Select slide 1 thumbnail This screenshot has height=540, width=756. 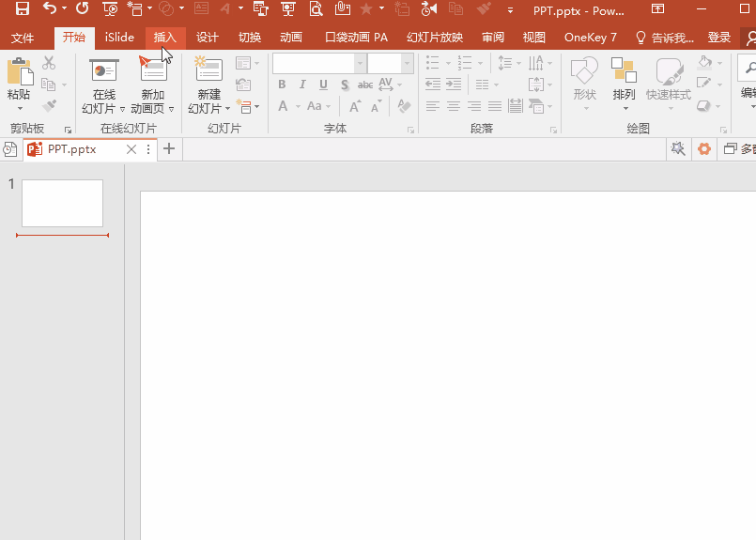coord(62,203)
